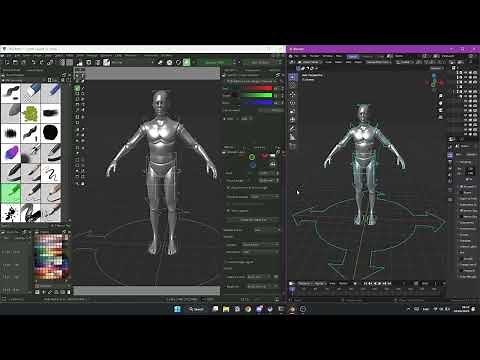Open the File menu in Blender
Viewport: 480px width, 360px height.
point(296,56)
